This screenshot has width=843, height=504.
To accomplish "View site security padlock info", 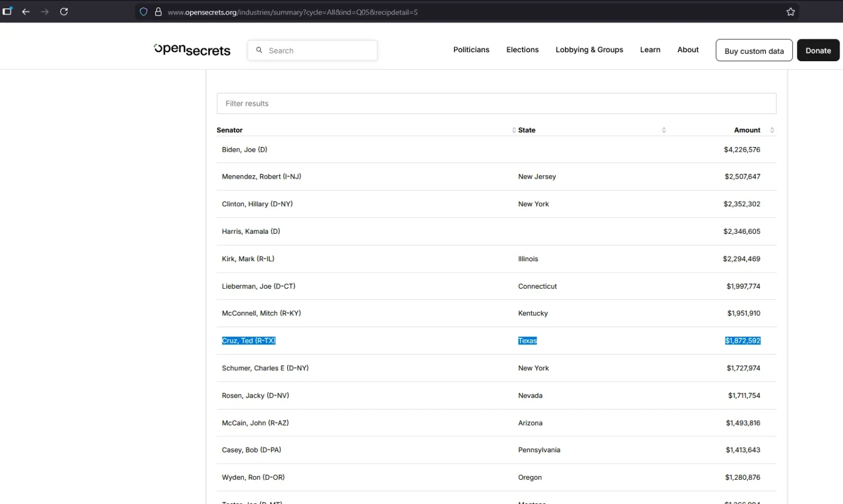I will point(158,12).
